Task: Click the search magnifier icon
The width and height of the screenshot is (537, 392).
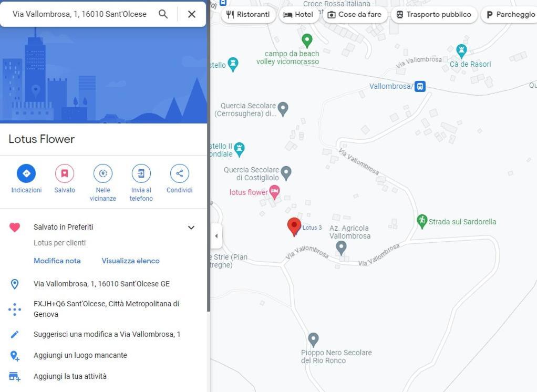Action: point(163,14)
